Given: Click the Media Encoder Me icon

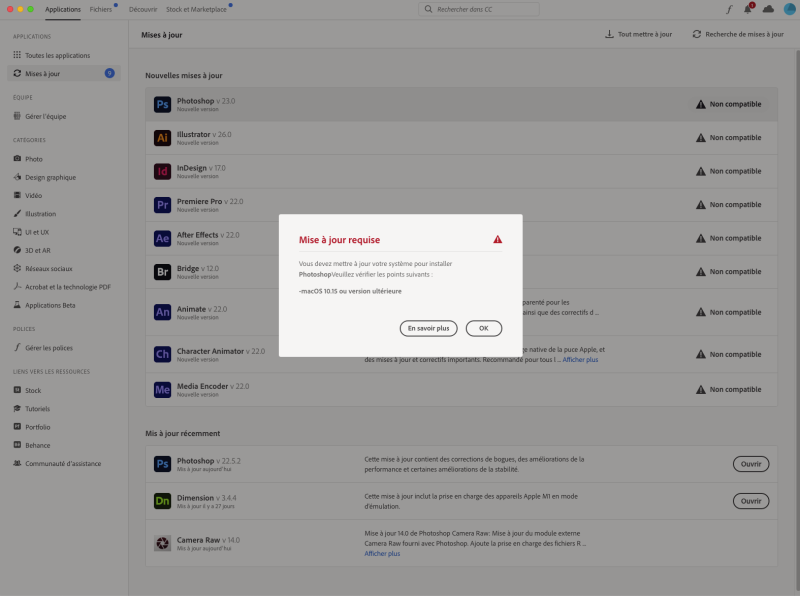Looking at the screenshot, I should point(162,389).
